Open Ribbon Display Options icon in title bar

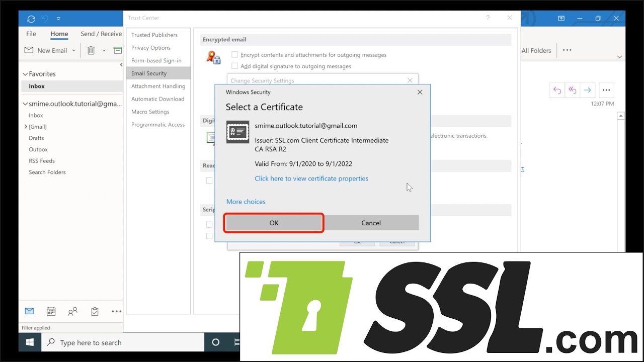[561, 19]
